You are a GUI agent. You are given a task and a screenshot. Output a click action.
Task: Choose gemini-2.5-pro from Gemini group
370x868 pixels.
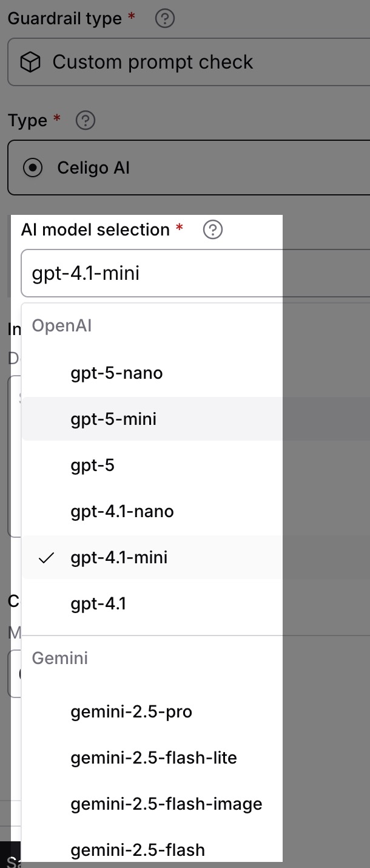point(152,711)
